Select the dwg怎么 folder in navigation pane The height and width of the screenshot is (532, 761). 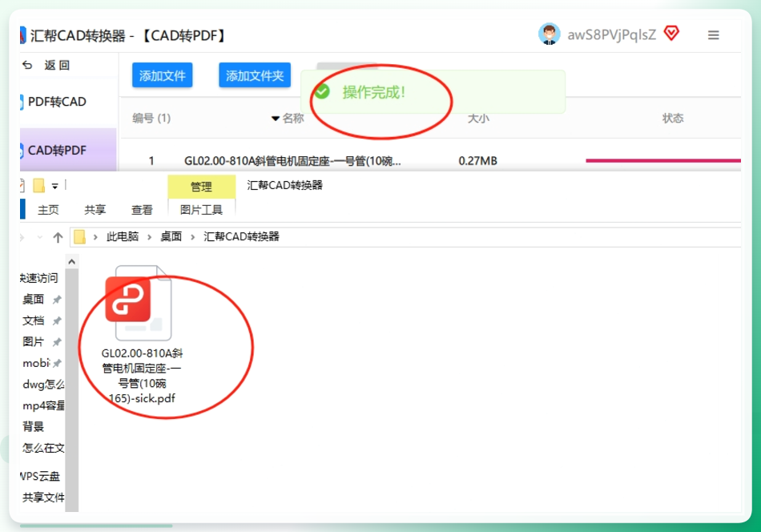(43, 385)
